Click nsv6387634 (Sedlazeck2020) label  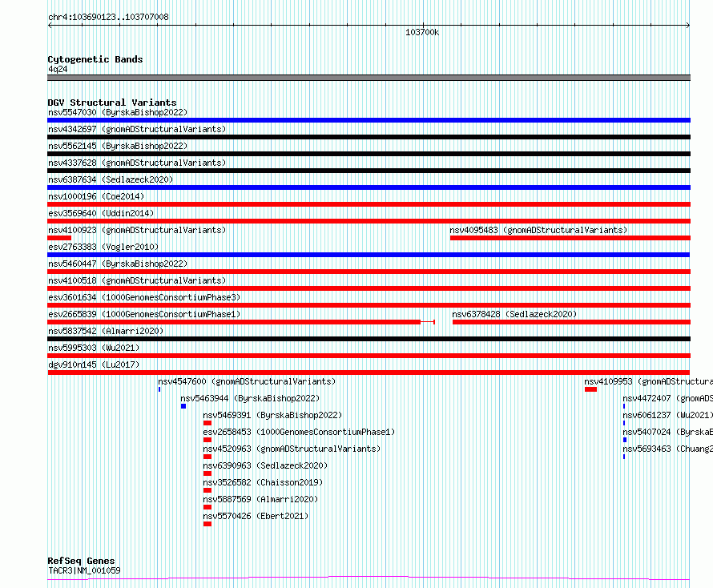click(111, 179)
